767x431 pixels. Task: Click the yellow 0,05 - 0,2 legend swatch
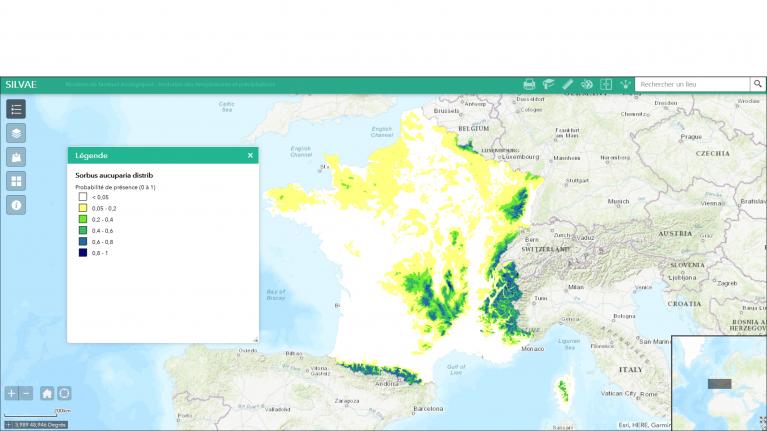(x=83, y=208)
